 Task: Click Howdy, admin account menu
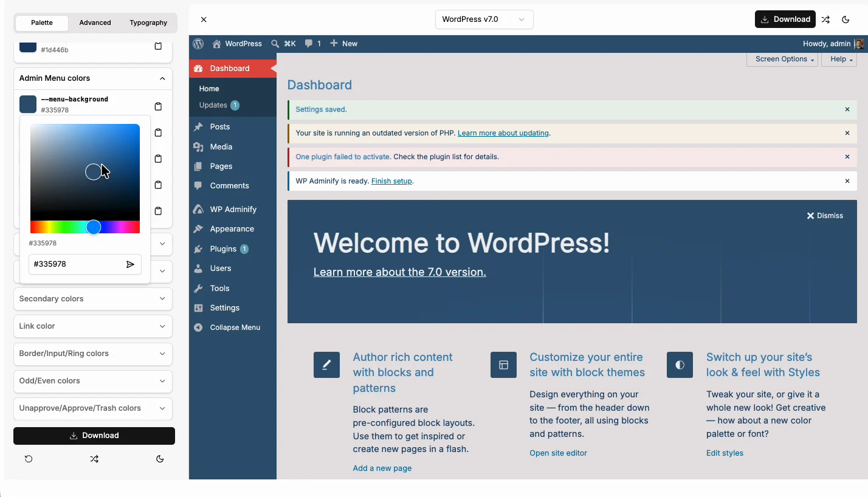click(x=833, y=44)
